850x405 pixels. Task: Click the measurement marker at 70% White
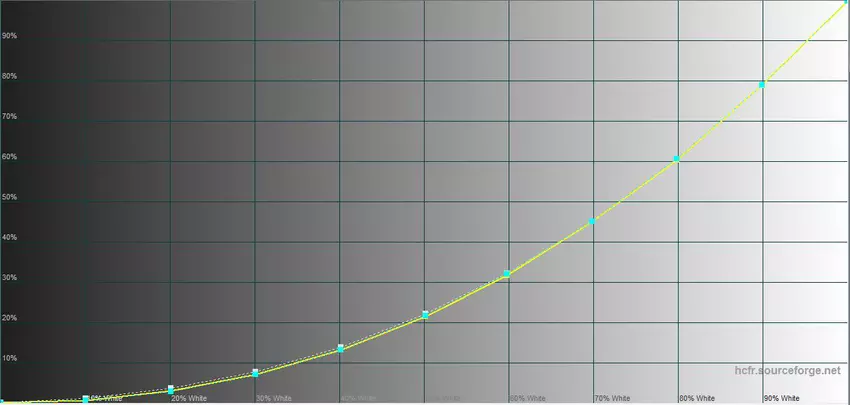(x=593, y=220)
